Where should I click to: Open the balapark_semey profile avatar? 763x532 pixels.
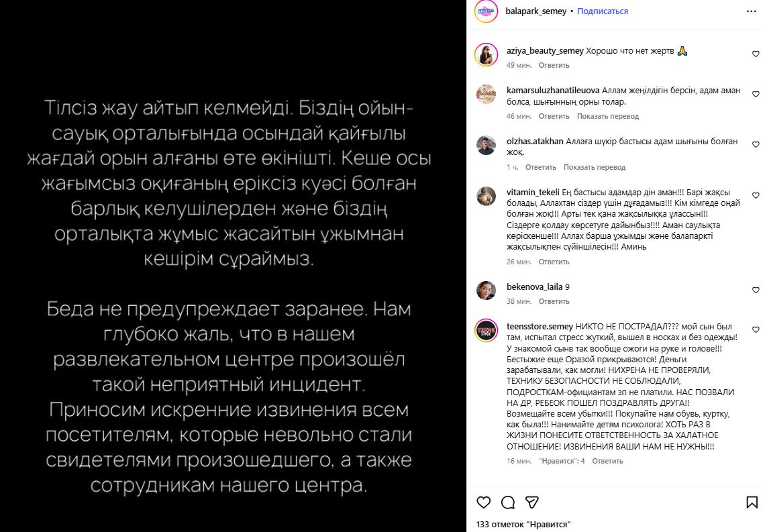point(486,11)
